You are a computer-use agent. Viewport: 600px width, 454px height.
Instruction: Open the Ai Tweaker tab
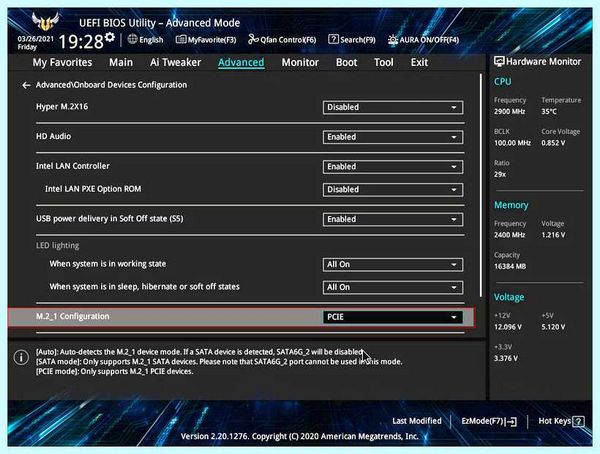[175, 62]
